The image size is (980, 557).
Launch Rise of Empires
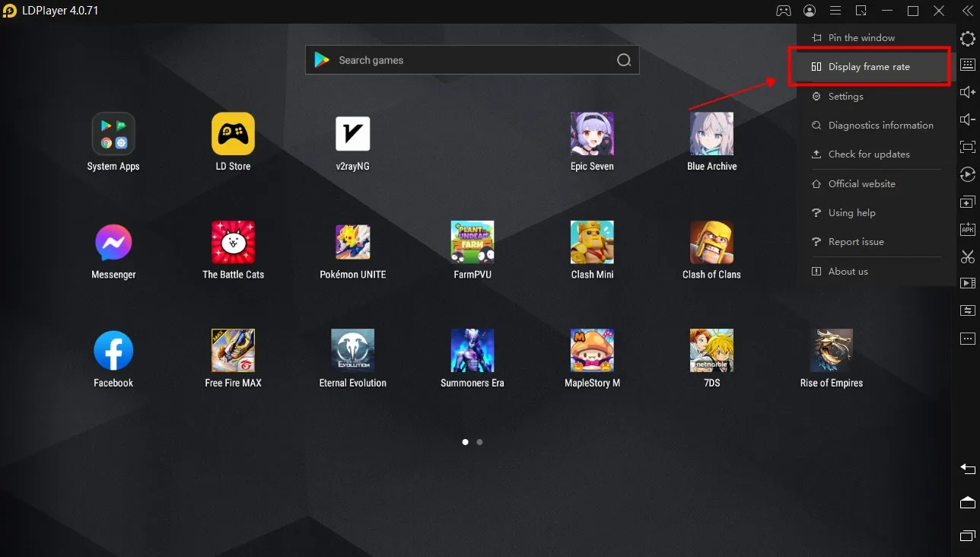click(x=831, y=351)
